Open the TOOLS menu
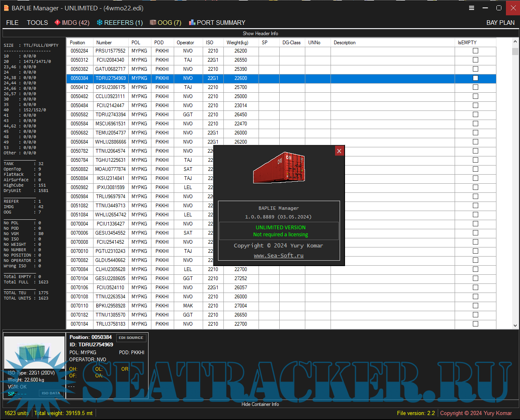 (x=37, y=23)
